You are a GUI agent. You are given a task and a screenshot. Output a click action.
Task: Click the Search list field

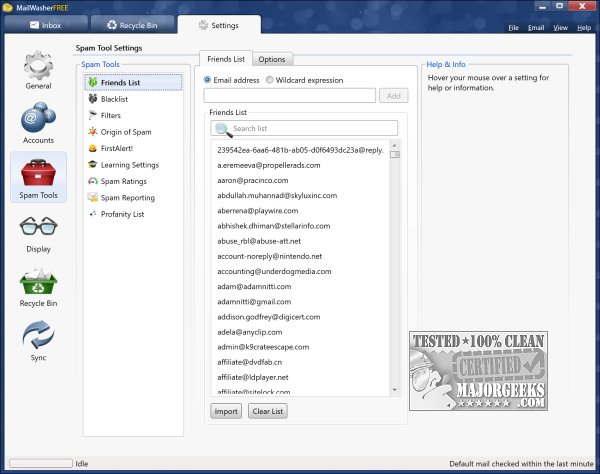click(304, 128)
